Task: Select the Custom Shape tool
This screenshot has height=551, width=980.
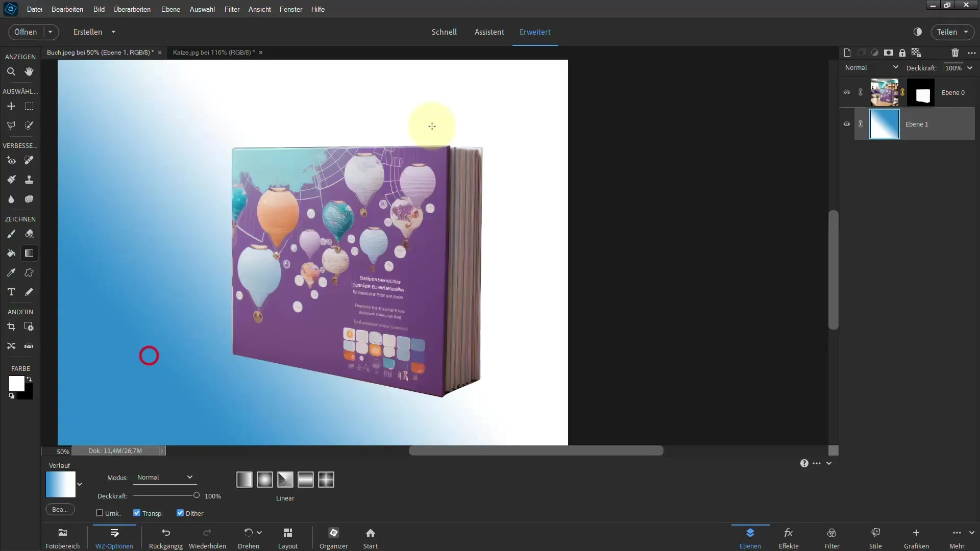Action: pos(29,273)
